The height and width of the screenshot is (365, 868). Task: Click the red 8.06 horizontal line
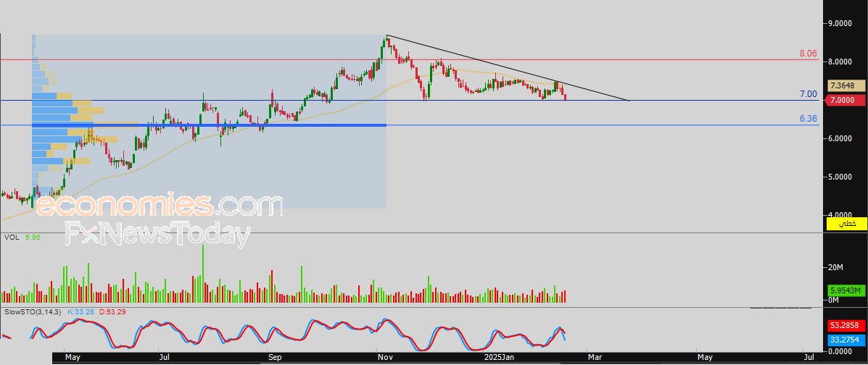(x=410, y=59)
